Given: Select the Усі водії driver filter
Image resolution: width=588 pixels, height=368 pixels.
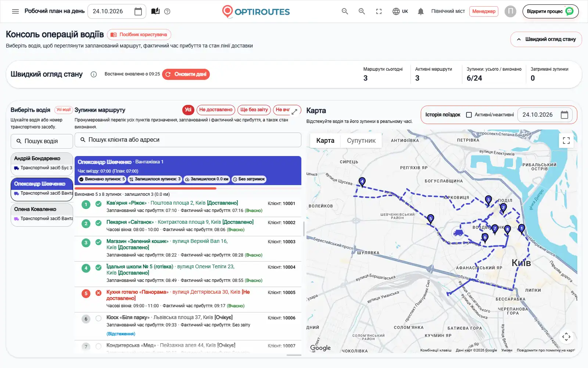Looking at the screenshot, I should click(64, 110).
